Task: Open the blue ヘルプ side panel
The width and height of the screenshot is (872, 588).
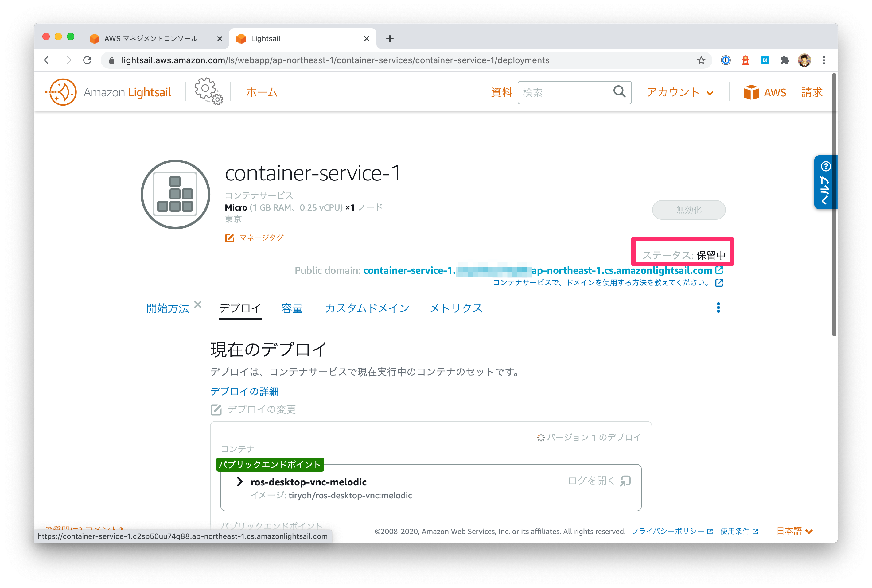Action: click(825, 182)
